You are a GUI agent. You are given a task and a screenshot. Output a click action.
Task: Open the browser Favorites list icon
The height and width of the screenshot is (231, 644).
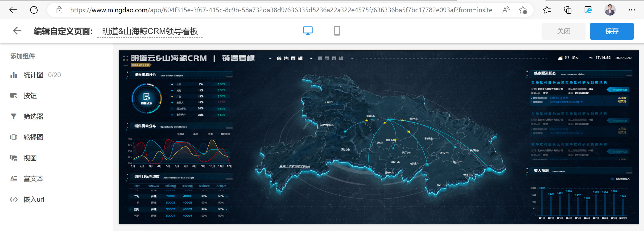[x=547, y=10]
